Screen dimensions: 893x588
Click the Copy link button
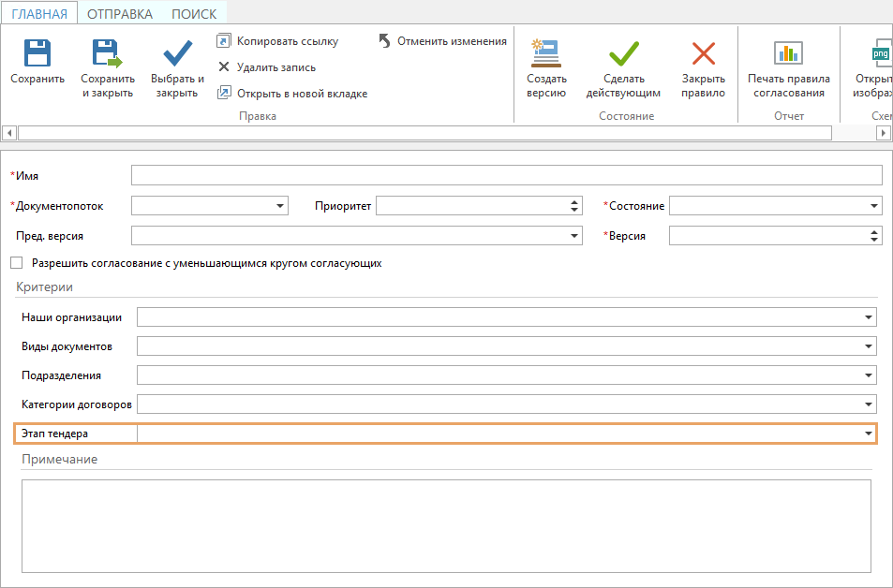[277, 41]
